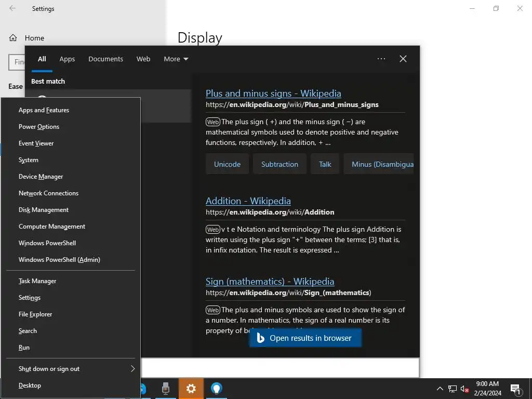Select Search menu entry
532x399 pixels.
point(71,331)
